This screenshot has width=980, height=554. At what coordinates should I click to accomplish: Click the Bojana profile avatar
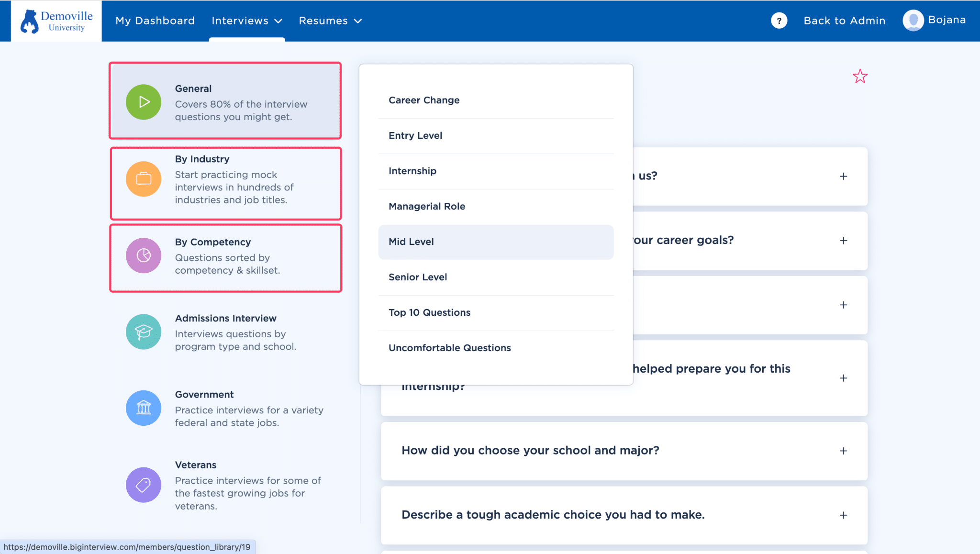(913, 21)
